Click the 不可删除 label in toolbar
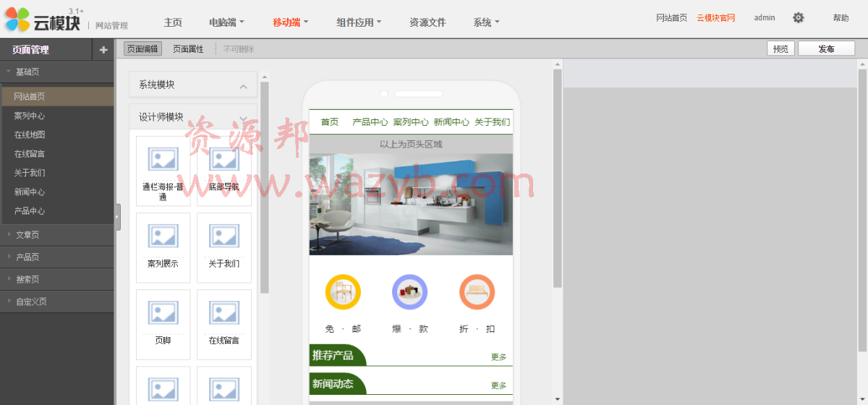The image size is (868, 405). [x=239, y=49]
